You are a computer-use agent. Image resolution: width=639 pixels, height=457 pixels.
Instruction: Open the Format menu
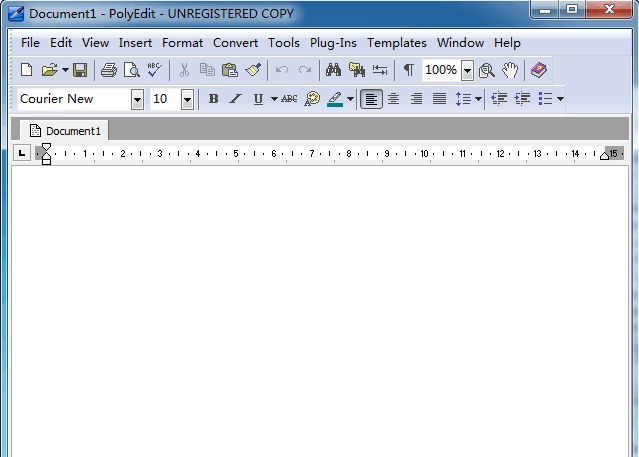click(182, 43)
